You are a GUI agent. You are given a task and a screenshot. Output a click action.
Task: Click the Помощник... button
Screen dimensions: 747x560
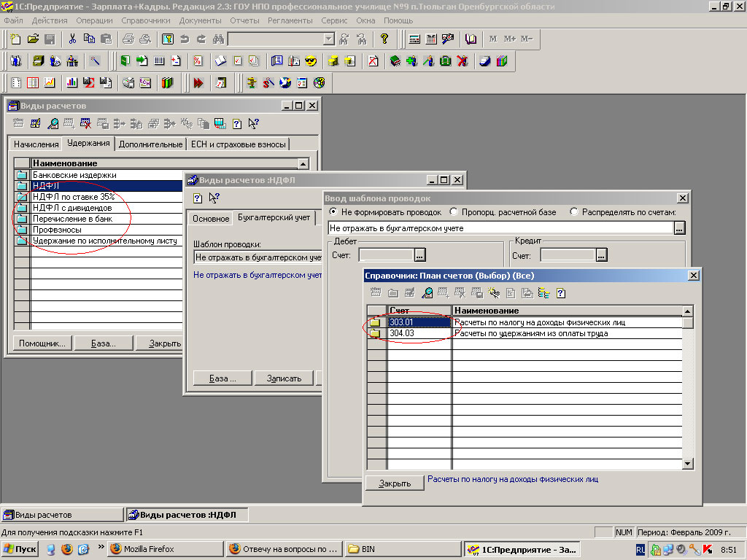[x=42, y=343]
